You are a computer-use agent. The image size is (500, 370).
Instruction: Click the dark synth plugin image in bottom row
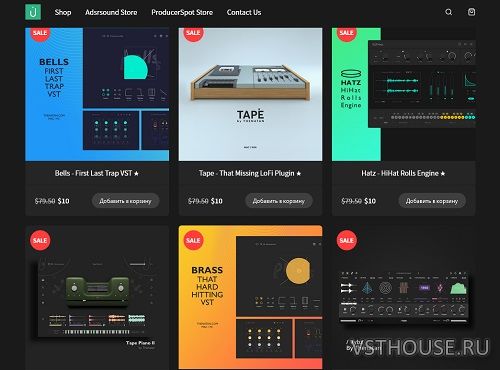[403, 297]
